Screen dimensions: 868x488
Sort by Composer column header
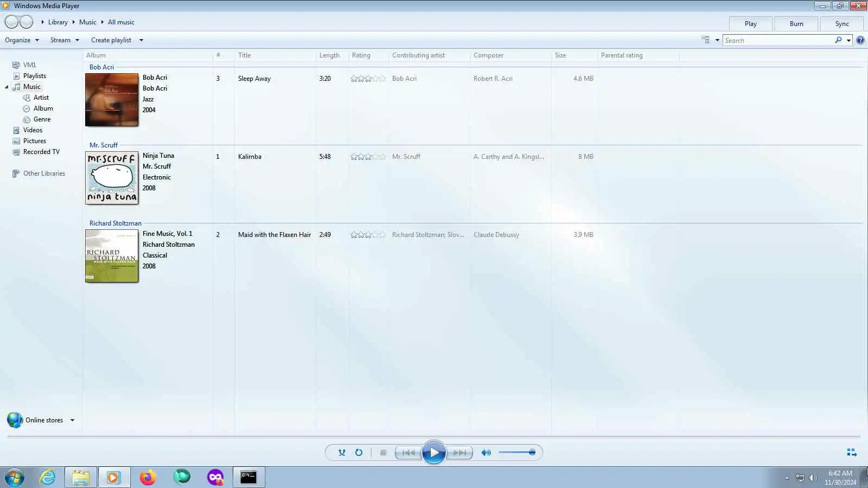pos(510,55)
